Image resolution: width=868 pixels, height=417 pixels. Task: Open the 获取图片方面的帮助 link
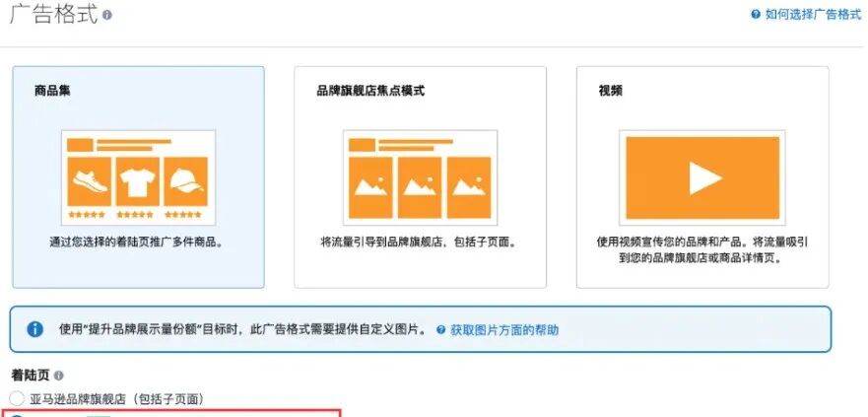pyautogui.click(x=504, y=330)
